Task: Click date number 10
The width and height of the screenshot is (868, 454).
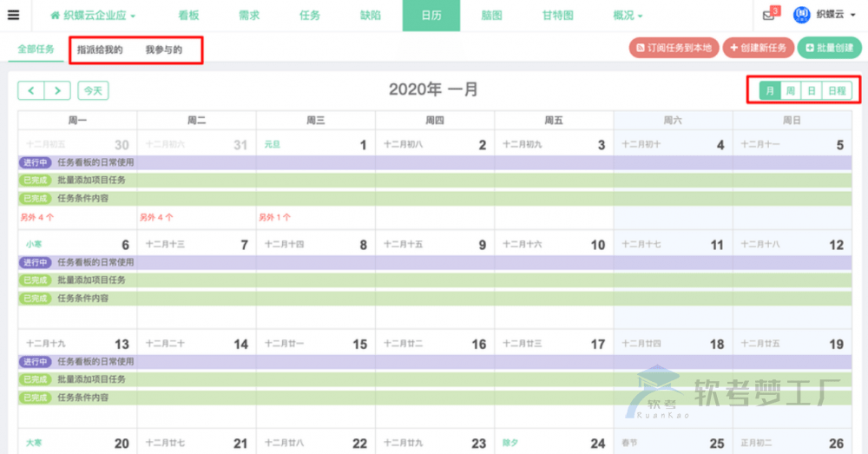Action: 598,245
